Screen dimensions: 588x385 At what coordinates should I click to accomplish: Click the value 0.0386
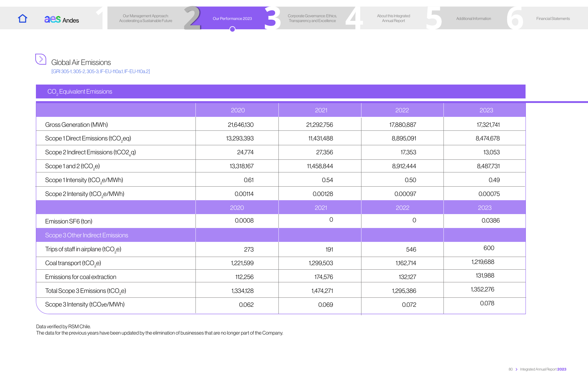coord(491,220)
